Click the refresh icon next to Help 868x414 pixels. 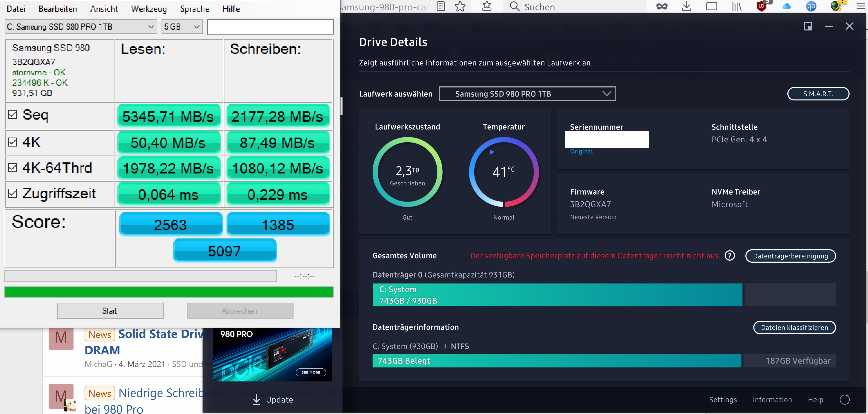(844, 399)
